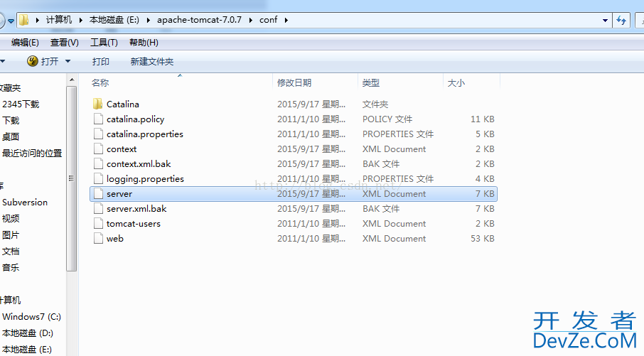Select 2345下载 in the navigation pane
The width and height of the screenshot is (644, 356).
[21, 104]
